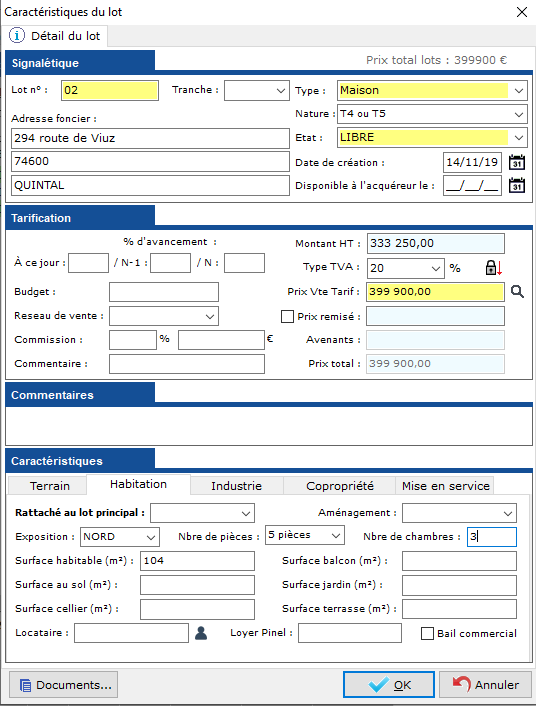
Task: Click the info icon on Détail du lot
Action: [x=17, y=36]
